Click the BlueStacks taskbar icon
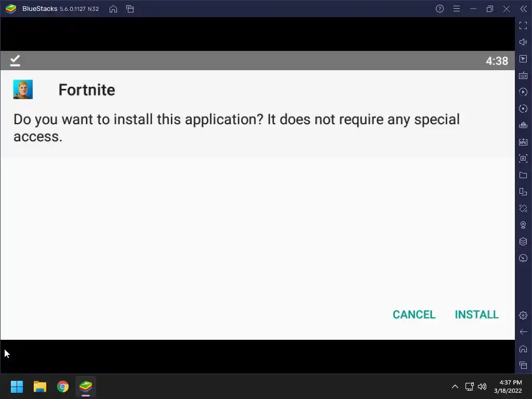 pyautogui.click(x=86, y=387)
